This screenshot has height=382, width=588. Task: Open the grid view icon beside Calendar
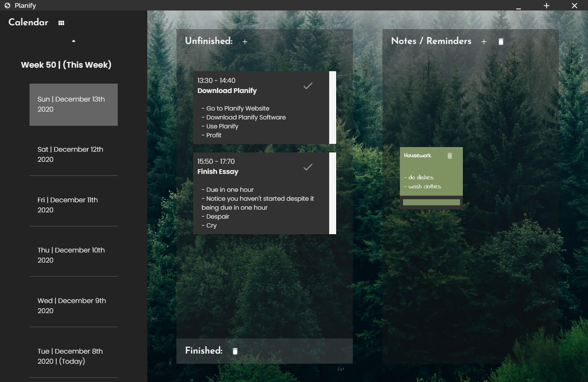(61, 23)
